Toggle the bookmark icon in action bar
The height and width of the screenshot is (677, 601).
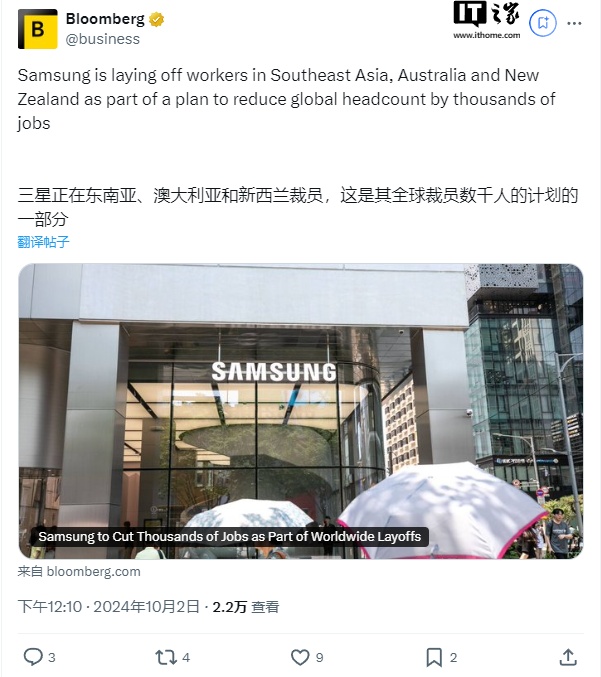click(434, 657)
